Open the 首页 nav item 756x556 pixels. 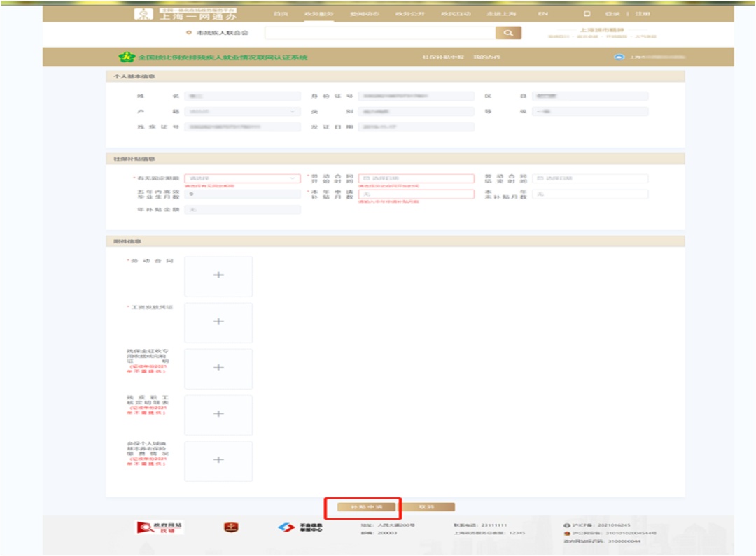tap(281, 14)
